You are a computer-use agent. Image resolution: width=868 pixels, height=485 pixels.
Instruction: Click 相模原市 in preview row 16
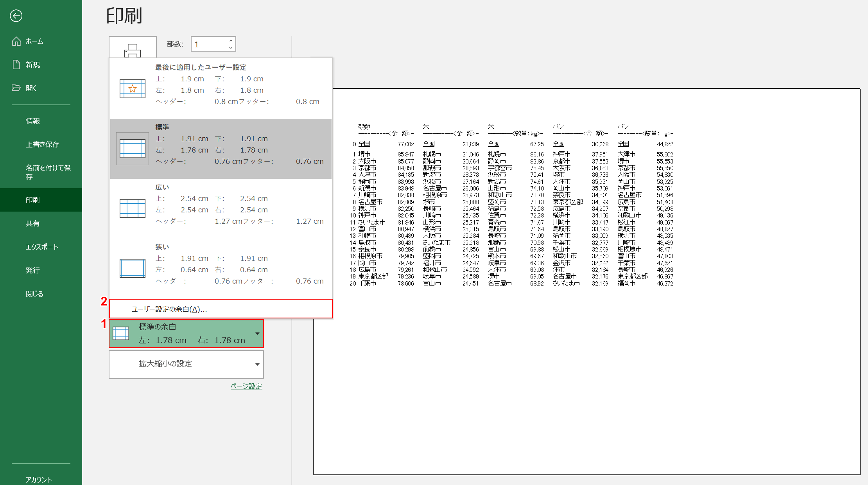[370, 256]
